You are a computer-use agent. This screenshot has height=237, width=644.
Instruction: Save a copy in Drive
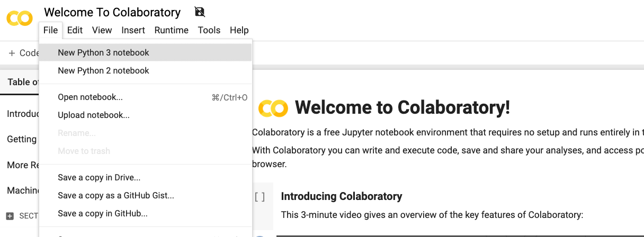99,178
